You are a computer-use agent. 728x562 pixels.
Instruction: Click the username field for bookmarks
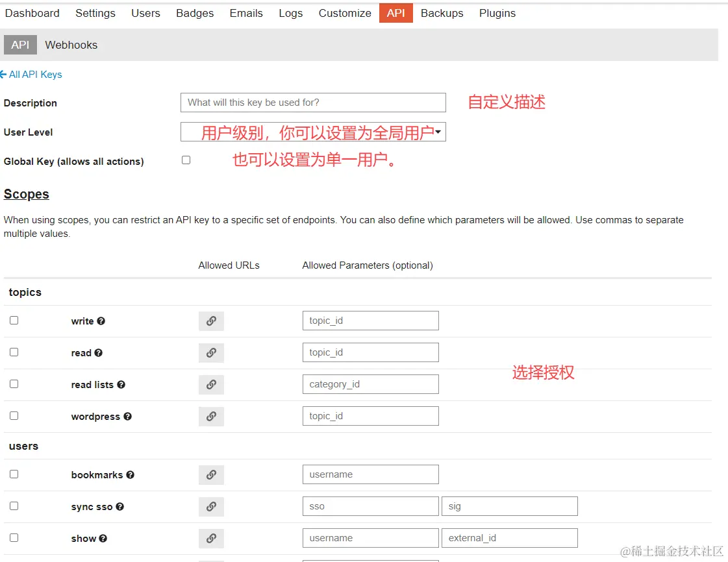(371, 474)
